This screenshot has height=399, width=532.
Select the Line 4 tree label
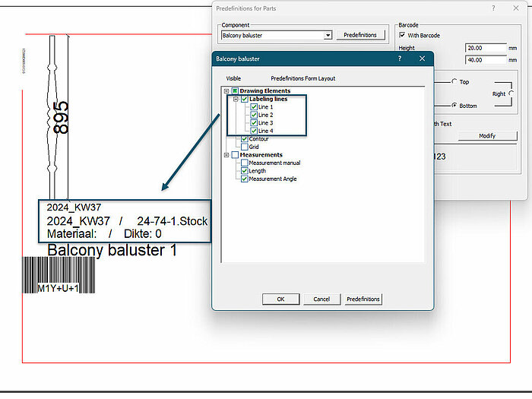click(266, 131)
